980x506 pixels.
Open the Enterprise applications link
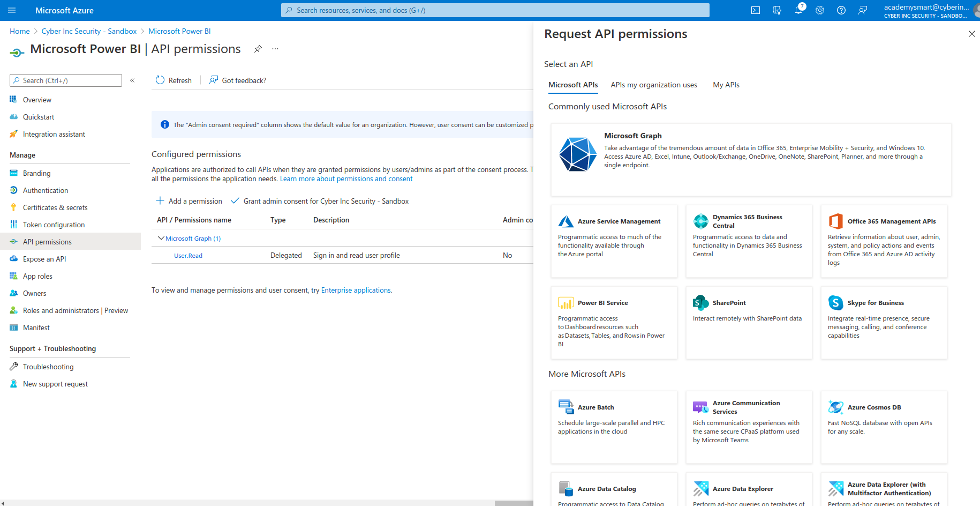(356, 290)
